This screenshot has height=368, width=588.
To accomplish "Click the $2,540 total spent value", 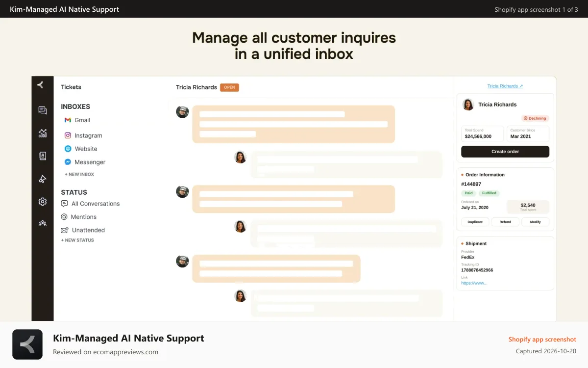I will 528,205.
